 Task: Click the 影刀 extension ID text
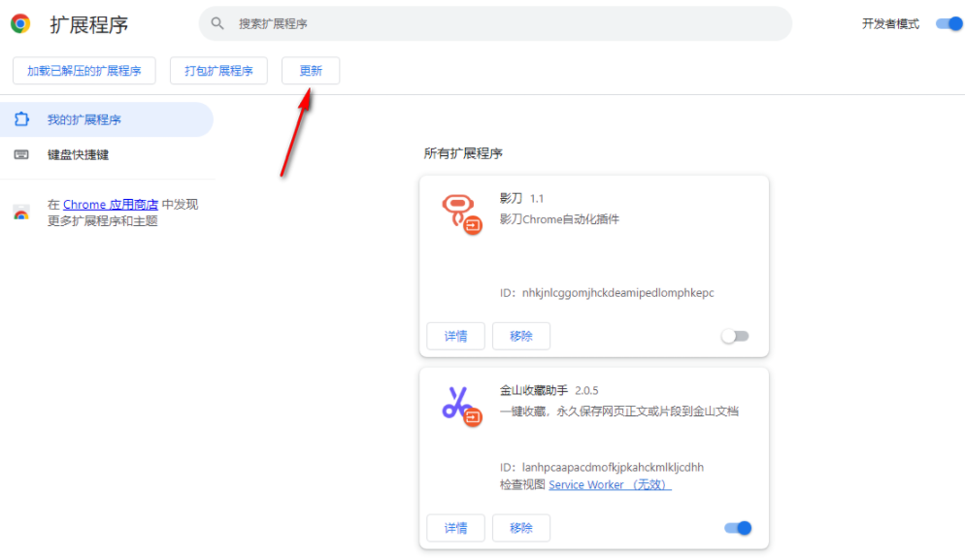[x=607, y=293]
